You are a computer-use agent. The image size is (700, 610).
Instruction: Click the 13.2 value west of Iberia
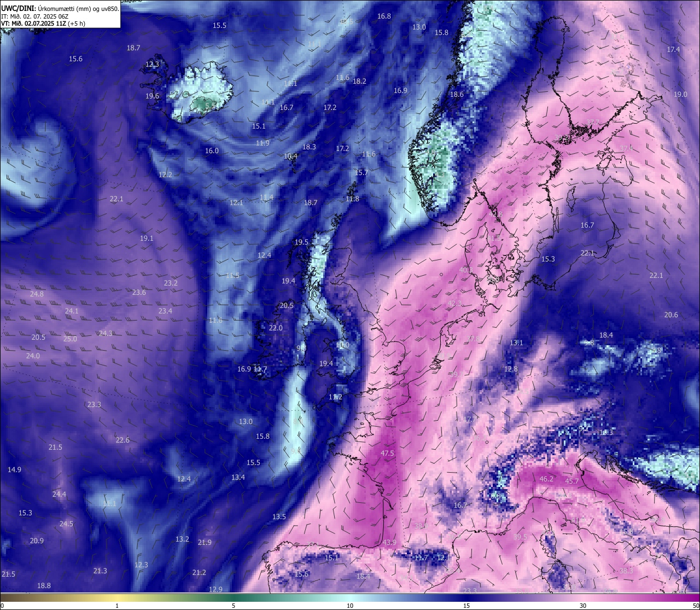pos(182,539)
